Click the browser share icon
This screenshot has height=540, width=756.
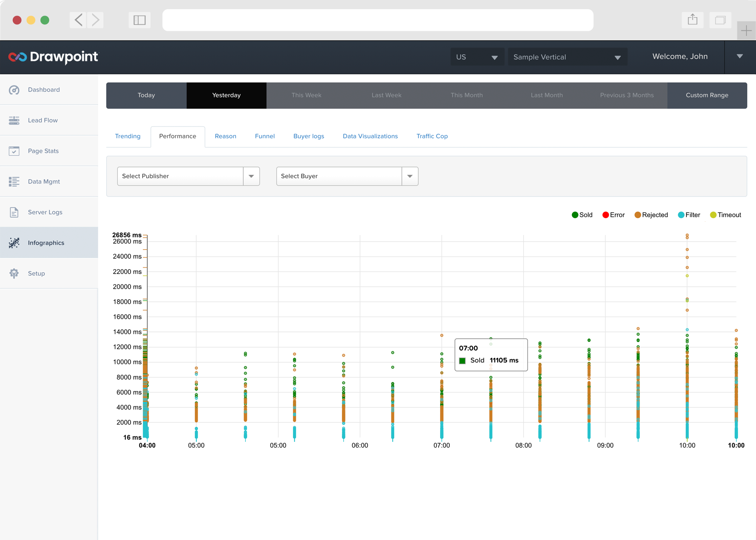pos(693,20)
